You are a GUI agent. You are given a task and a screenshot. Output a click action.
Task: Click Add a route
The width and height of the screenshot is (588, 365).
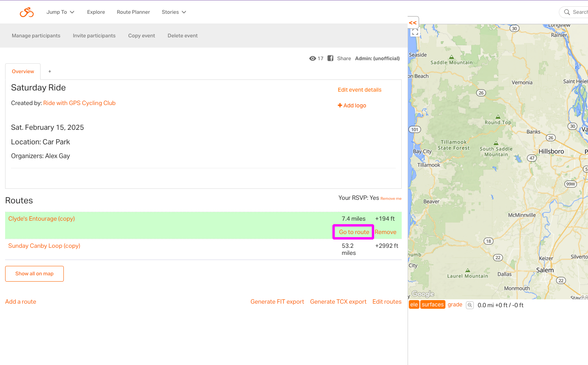pyautogui.click(x=20, y=302)
